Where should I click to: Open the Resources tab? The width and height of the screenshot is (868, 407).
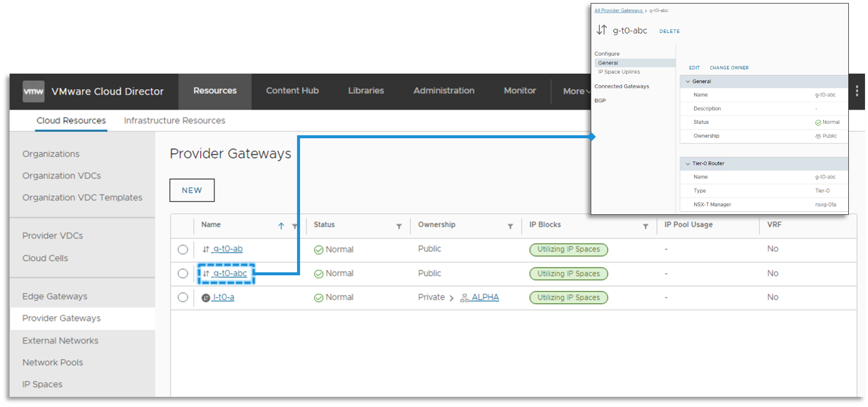(215, 91)
